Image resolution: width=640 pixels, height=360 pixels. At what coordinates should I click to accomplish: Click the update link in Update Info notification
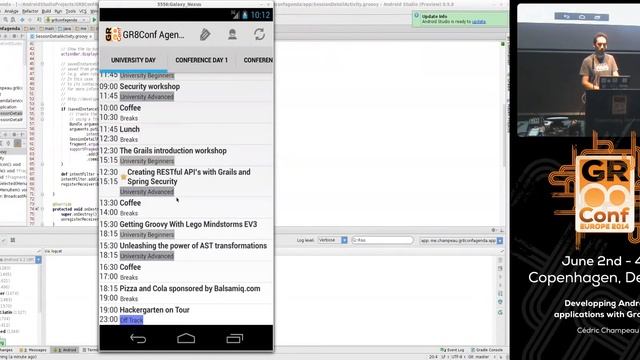coord(479,22)
